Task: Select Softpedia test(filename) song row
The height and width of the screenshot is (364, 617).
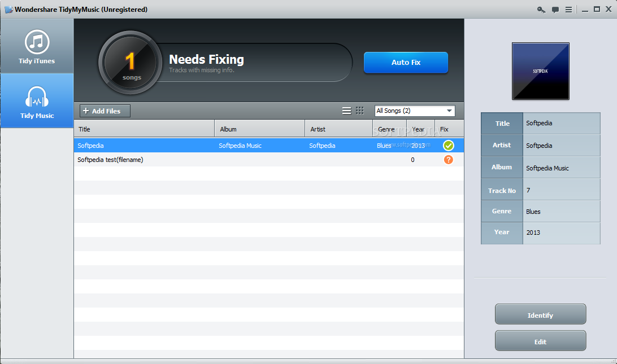Action: pyautogui.click(x=269, y=160)
